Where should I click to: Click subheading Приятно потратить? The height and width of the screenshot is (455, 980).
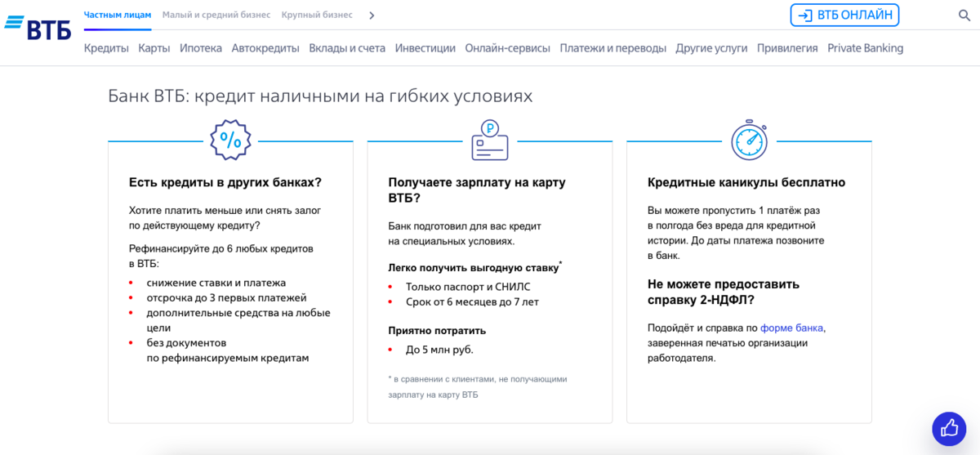pos(437,331)
